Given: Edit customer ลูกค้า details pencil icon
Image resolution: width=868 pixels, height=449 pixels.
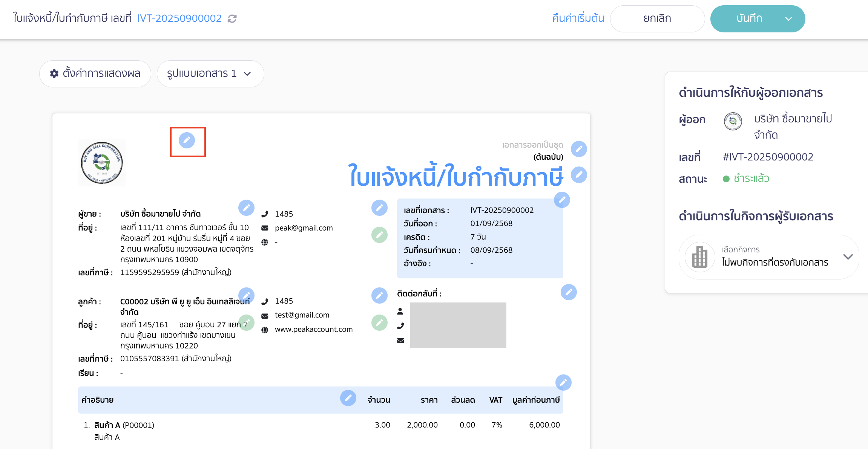Looking at the screenshot, I should pos(247,295).
